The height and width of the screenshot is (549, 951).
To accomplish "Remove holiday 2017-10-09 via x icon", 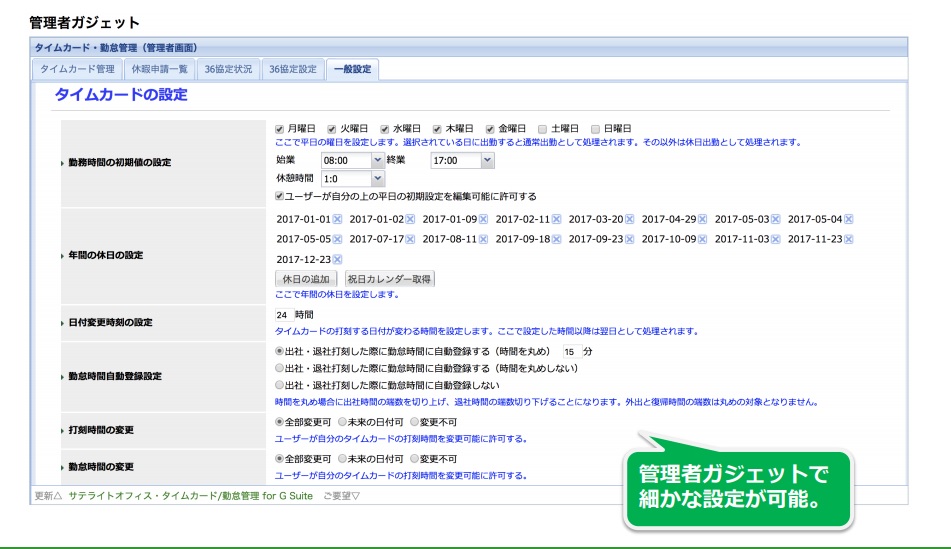I will (702, 239).
